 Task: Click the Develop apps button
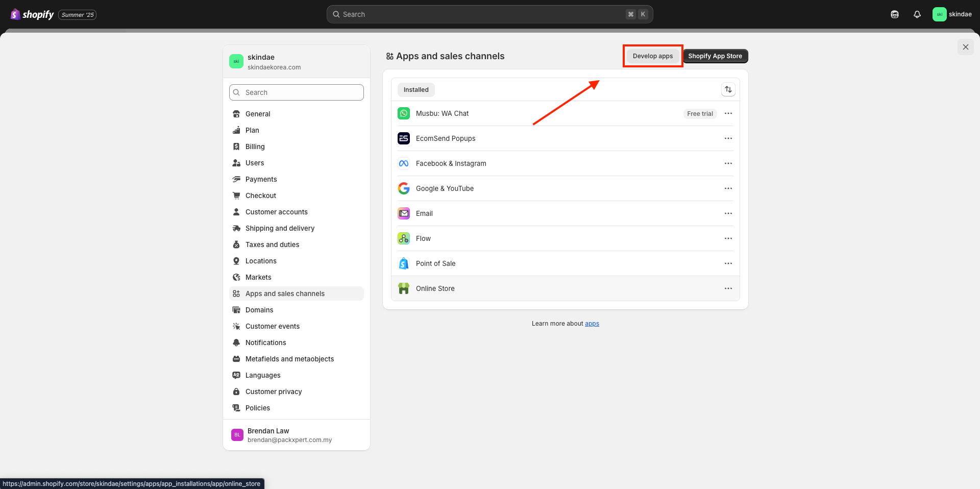pos(653,56)
